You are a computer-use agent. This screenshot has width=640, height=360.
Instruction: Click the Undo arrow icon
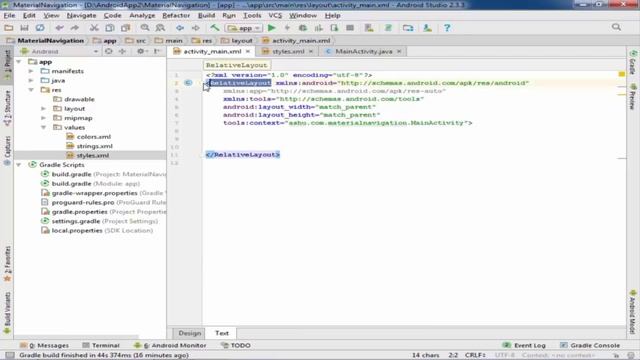(x=60, y=28)
